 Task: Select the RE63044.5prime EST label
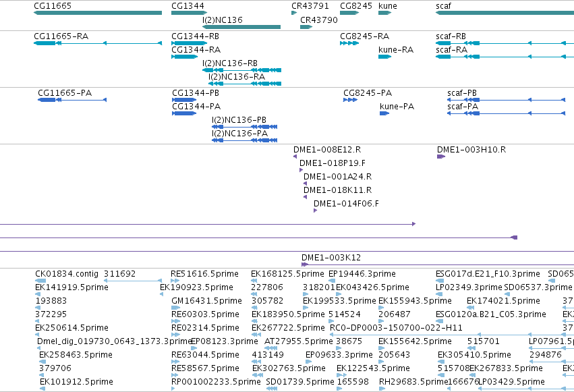[x=205, y=355]
